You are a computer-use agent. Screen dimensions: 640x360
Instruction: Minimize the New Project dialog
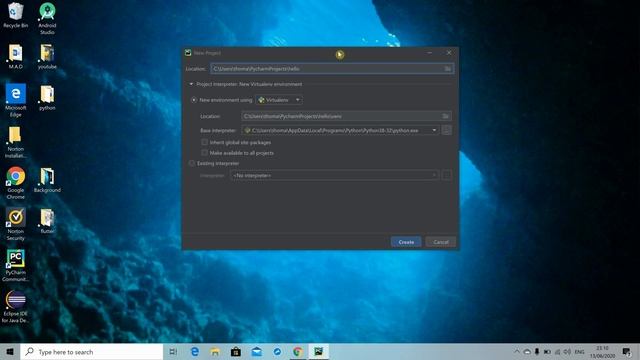tap(430, 53)
